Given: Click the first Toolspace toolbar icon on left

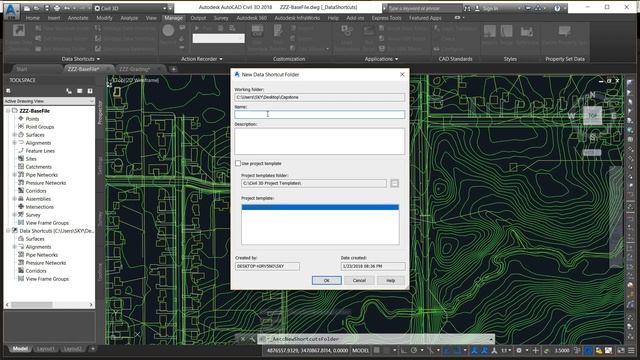Looking at the screenshot, I should (8, 91).
